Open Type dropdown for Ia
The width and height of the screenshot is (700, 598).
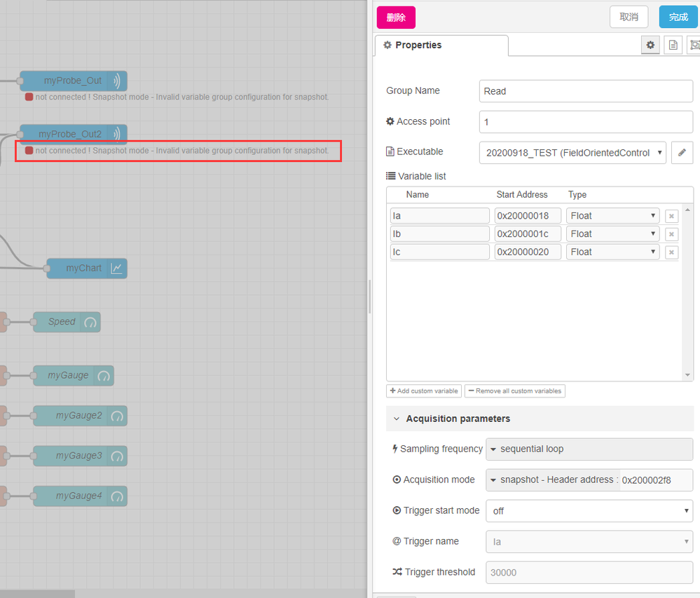click(x=612, y=216)
